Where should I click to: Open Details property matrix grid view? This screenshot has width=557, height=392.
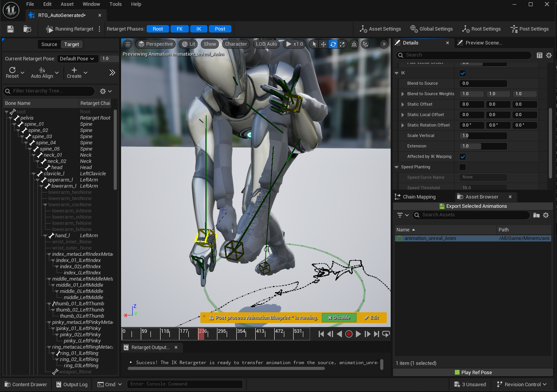[x=540, y=55]
